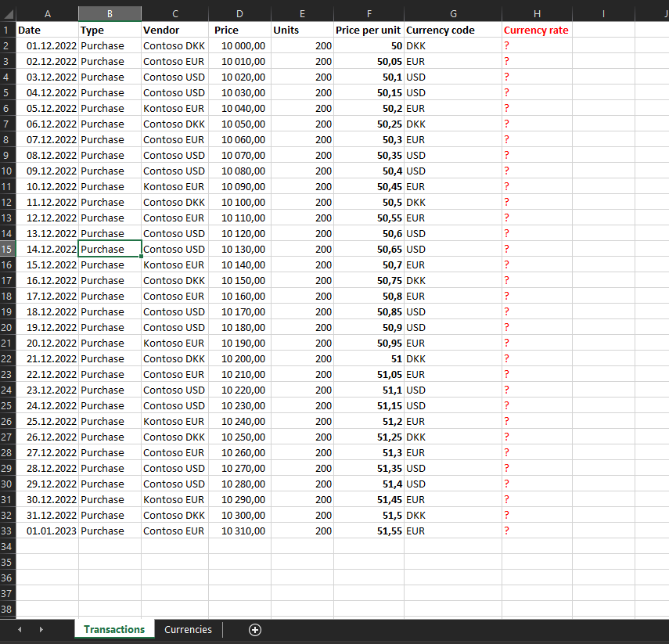Click the Price per unit header cell
The height and width of the screenshot is (644, 669).
(x=369, y=30)
